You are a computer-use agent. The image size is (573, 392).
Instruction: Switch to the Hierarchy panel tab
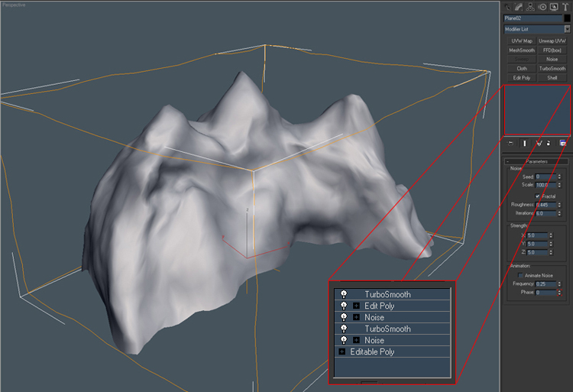click(x=530, y=6)
